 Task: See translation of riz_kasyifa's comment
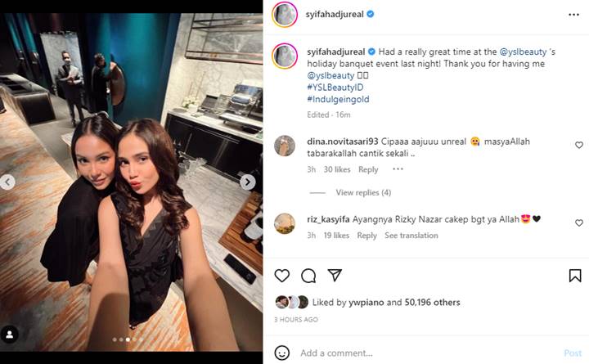(x=411, y=236)
